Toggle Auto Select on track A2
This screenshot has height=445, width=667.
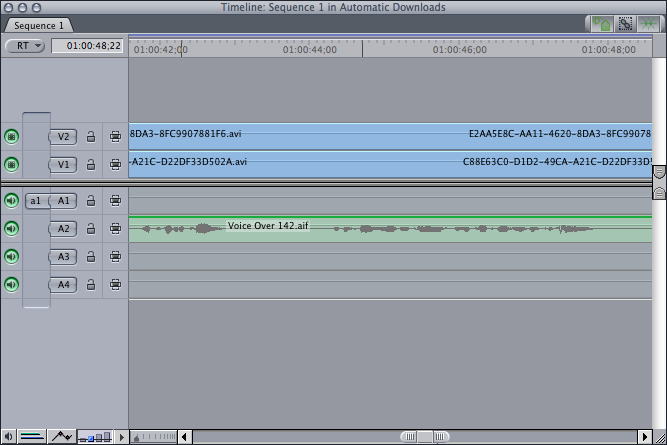tap(115, 229)
